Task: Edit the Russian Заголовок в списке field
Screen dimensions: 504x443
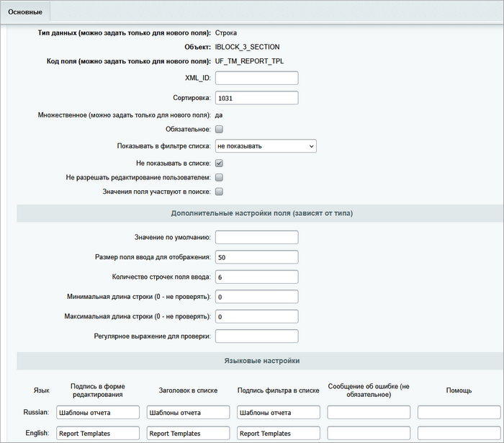Action: [x=188, y=413]
